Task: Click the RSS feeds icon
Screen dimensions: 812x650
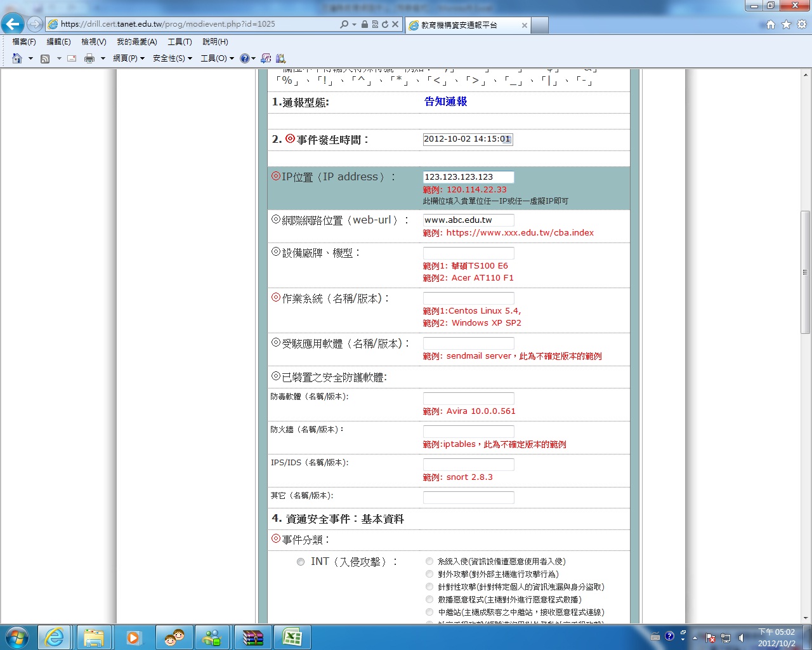Action: click(45, 58)
